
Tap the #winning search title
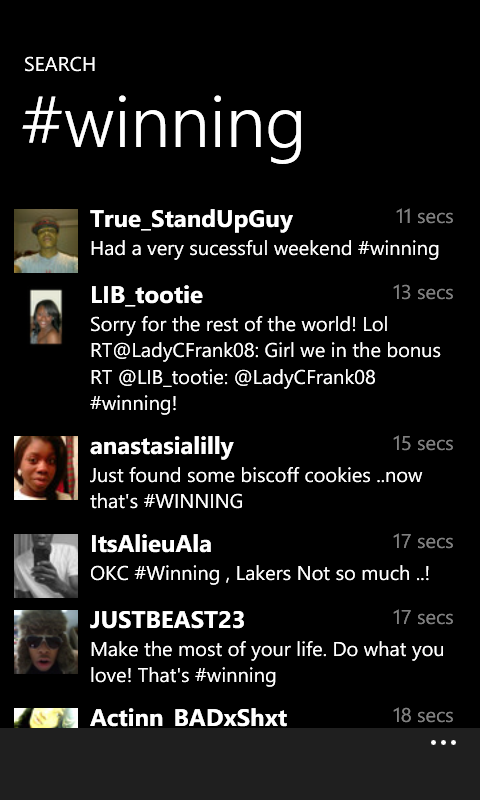click(x=163, y=128)
